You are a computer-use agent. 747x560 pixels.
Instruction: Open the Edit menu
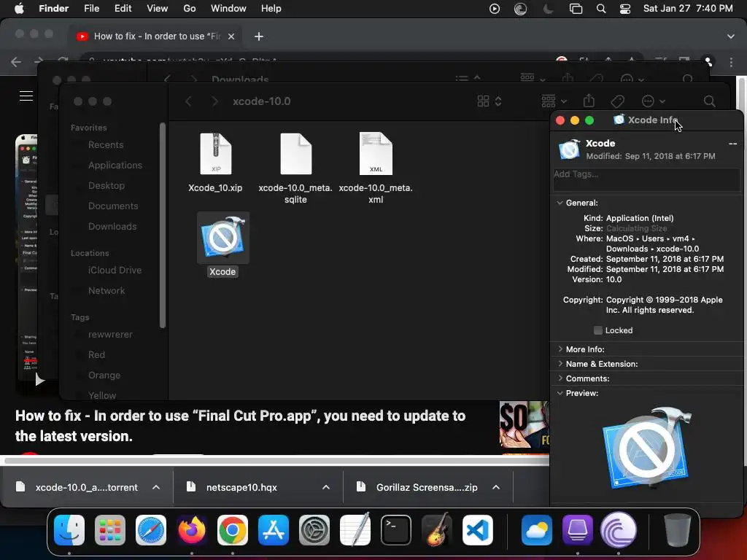pos(123,9)
